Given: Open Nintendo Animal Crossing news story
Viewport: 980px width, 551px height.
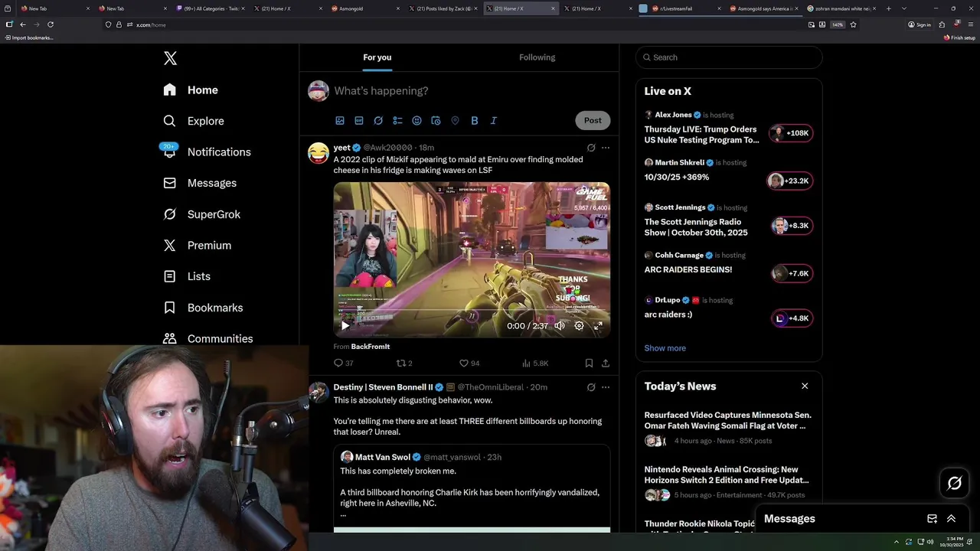Looking at the screenshot, I should click(x=728, y=484).
